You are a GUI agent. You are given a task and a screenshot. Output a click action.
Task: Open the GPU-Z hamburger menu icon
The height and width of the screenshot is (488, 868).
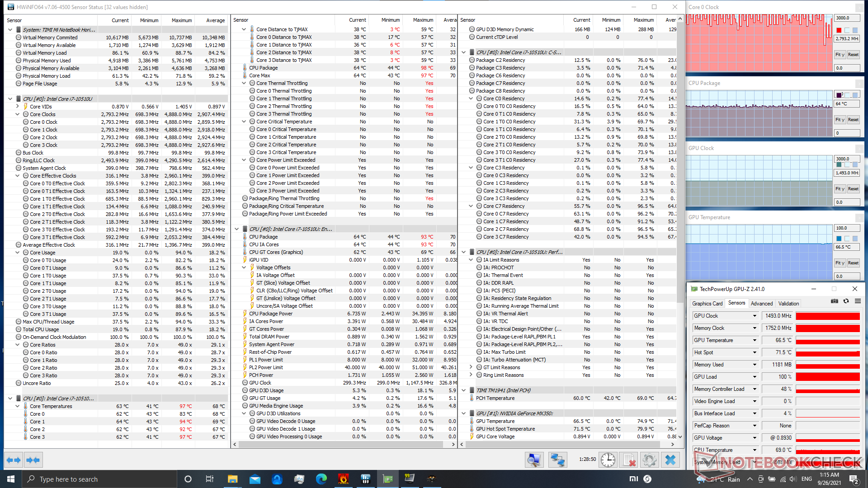pos(858,301)
